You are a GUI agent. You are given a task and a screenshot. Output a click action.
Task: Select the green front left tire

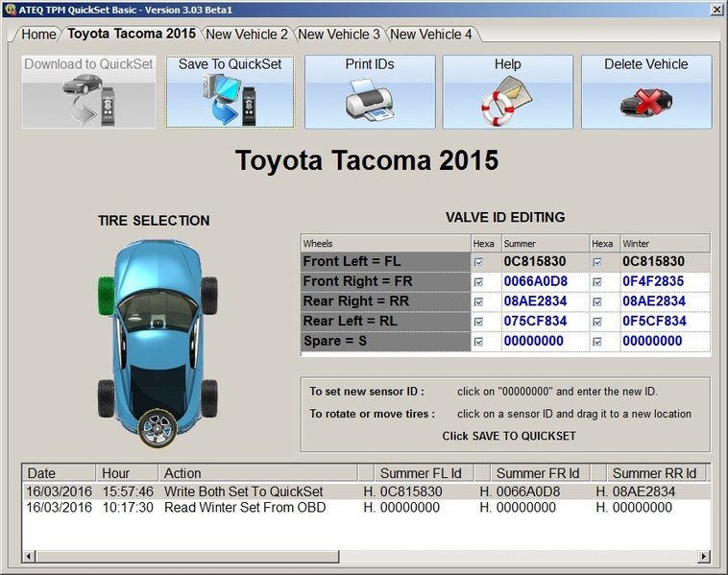pyautogui.click(x=107, y=296)
